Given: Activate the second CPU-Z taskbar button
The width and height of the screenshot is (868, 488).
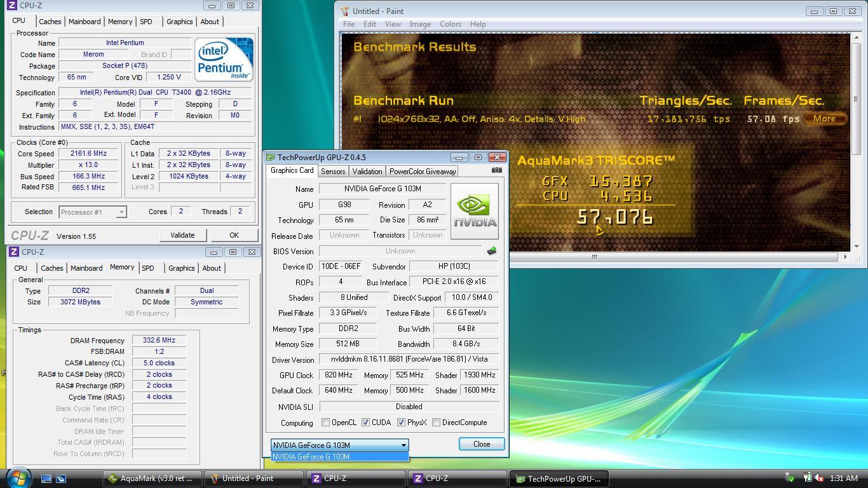Looking at the screenshot, I should point(457,478).
